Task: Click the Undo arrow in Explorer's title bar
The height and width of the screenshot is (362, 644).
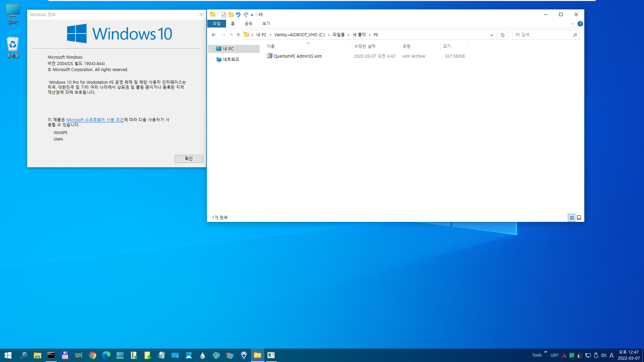Action: [x=238, y=15]
